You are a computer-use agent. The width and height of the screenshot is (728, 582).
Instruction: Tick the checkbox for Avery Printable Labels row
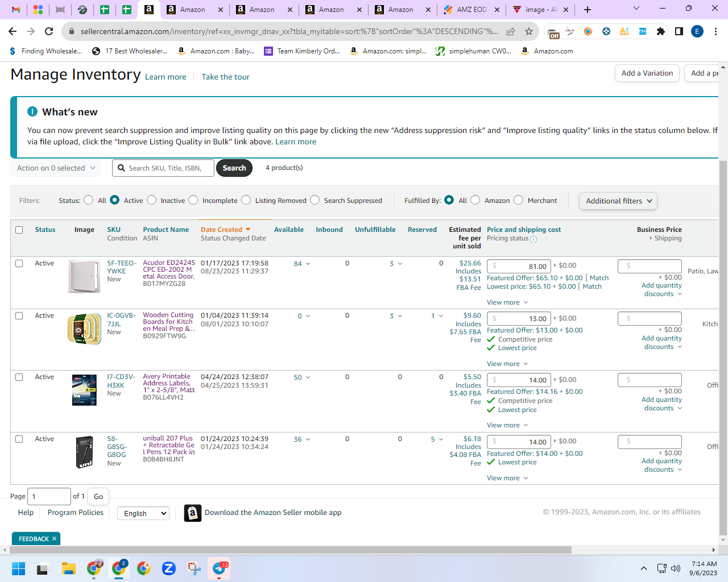tap(19, 377)
